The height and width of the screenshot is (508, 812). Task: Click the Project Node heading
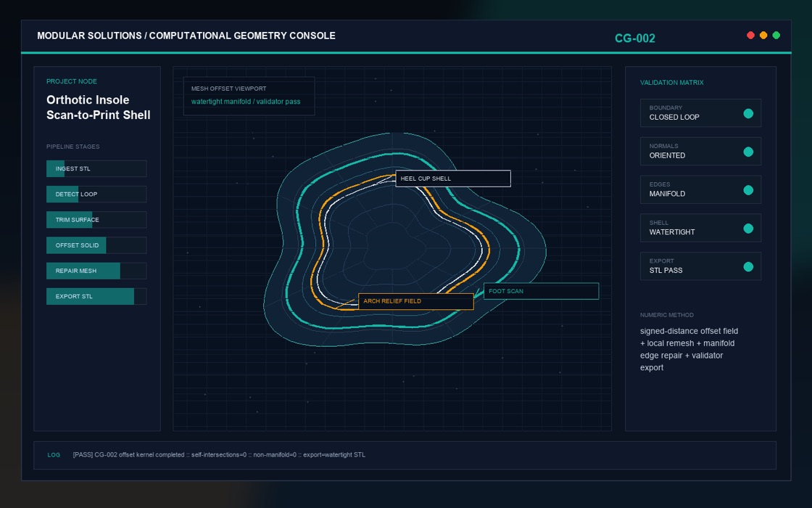[x=72, y=81]
